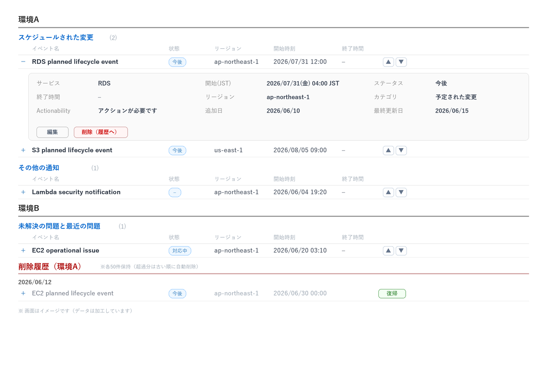The height and width of the screenshot is (392, 547).
Task: Click start time 2026/06/04 19:20
Action: point(300,192)
